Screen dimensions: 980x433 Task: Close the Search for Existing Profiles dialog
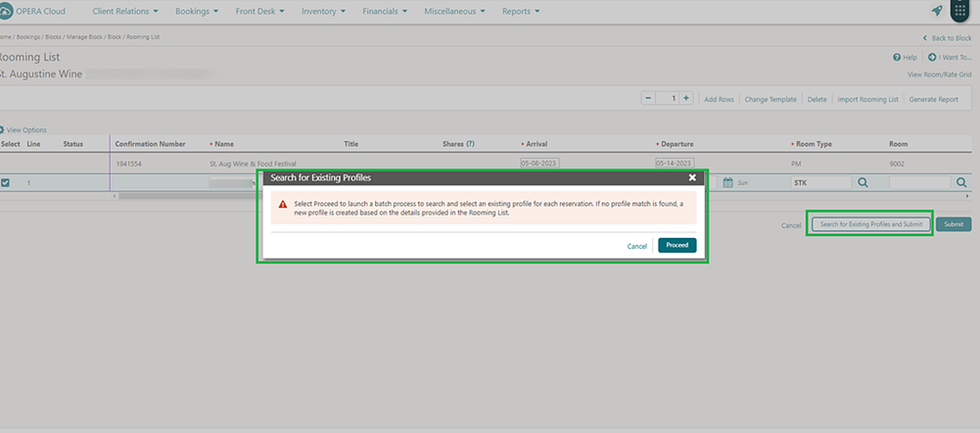click(x=692, y=177)
